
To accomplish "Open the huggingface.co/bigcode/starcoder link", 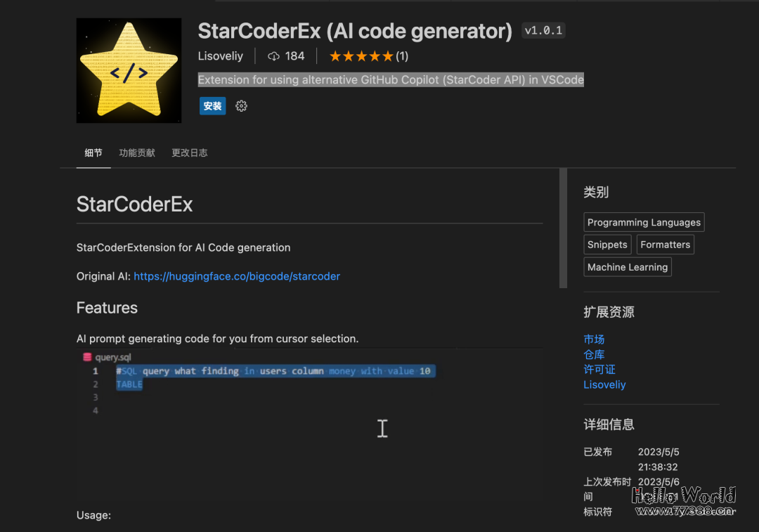I will point(237,276).
